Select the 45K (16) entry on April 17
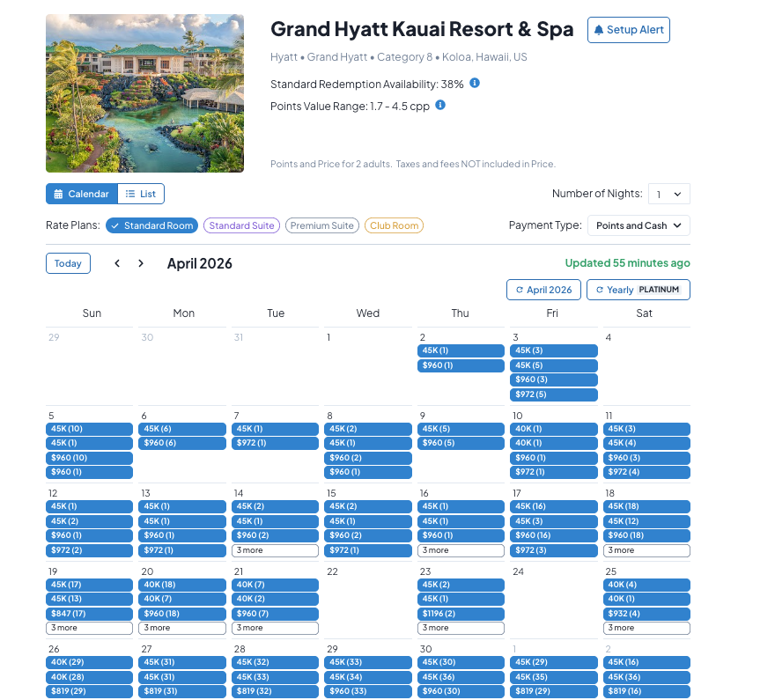Viewport: 775px width, 700px height. (x=554, y=506)
